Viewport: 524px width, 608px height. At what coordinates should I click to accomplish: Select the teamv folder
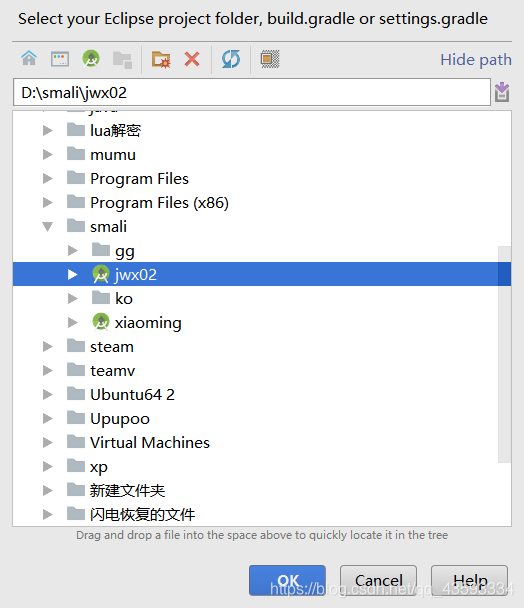pos(112,371)
